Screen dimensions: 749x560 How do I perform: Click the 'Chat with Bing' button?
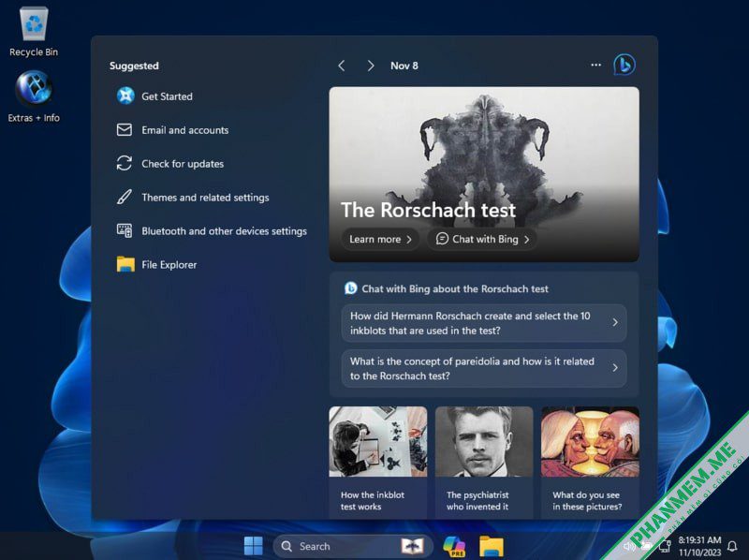(482, 239)
